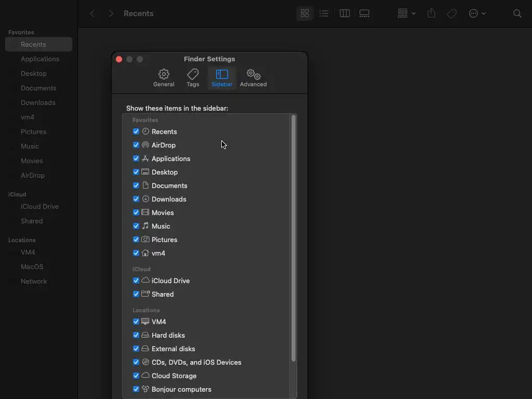Toggle the Music checkbox

click(136, 227)
